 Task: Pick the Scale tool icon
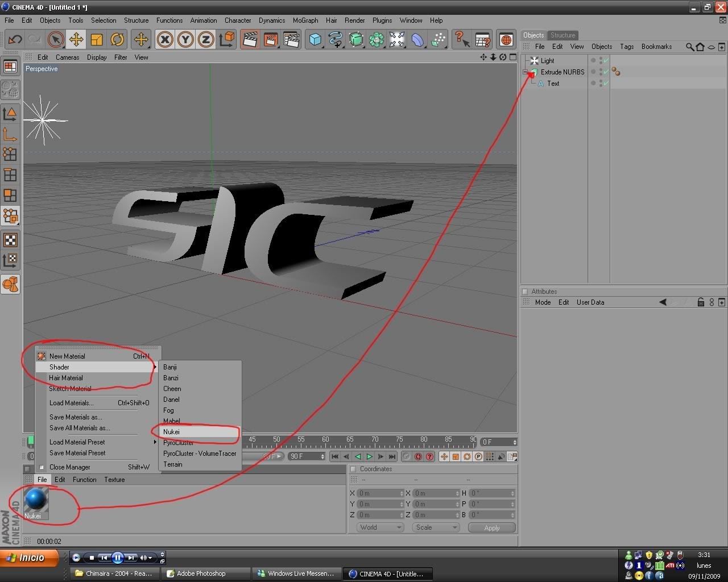[x=97, y=39]
